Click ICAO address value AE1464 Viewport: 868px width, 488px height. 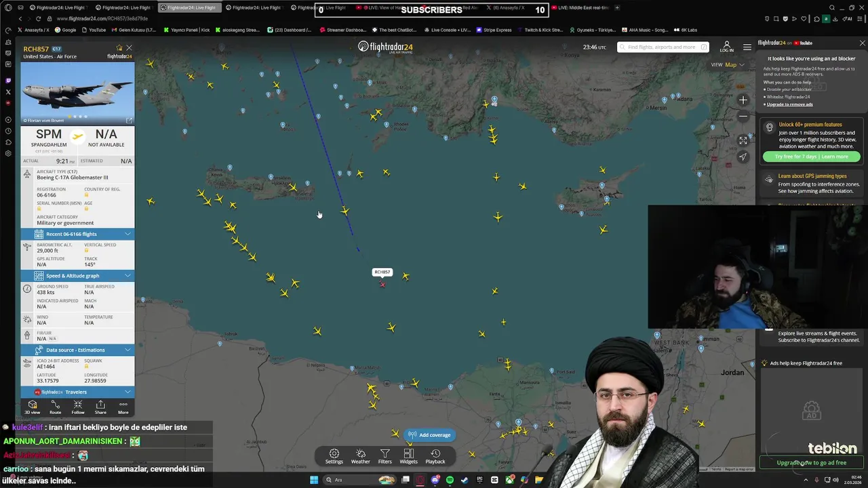click(46, 367)
